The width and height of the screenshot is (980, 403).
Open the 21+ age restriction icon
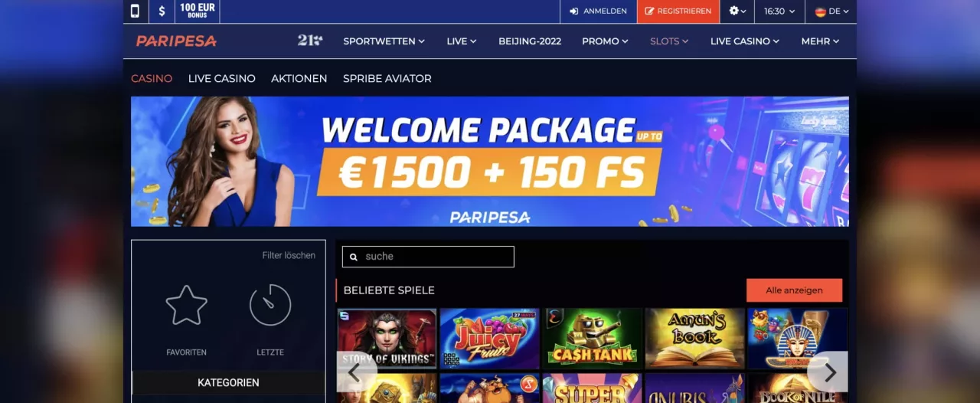point(310,41)
